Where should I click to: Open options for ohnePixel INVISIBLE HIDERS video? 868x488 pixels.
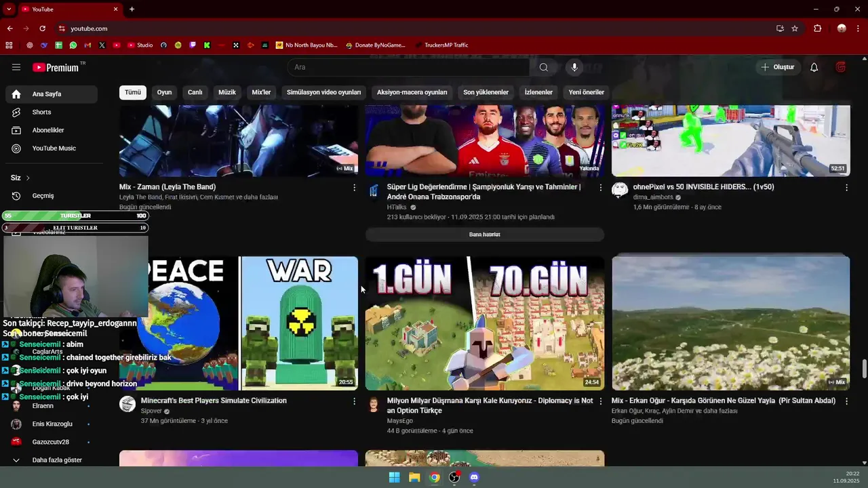coord(846,187)
